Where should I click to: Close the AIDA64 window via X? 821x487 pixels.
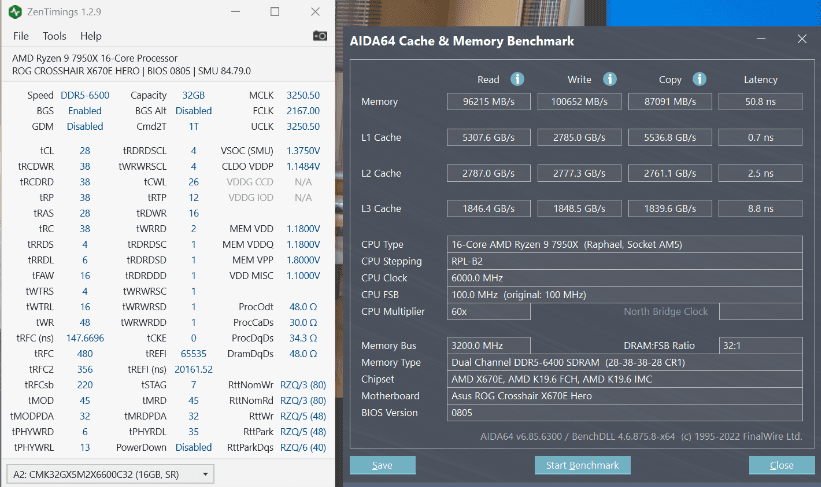click(x=802, y=39)
